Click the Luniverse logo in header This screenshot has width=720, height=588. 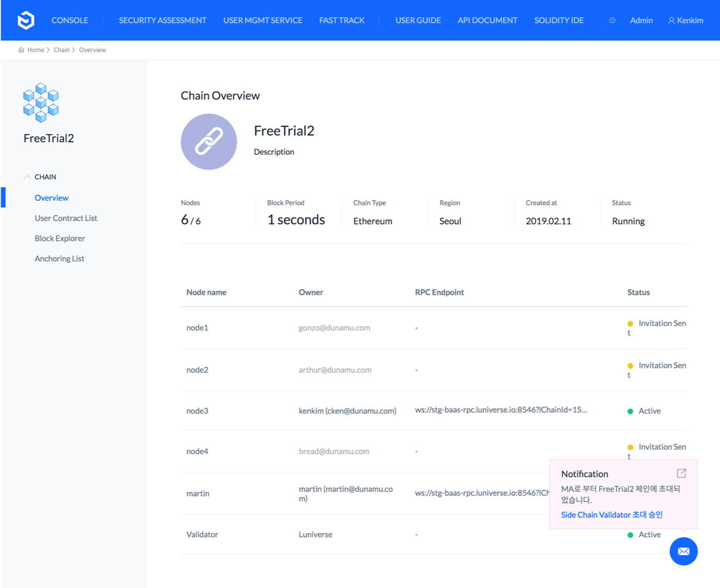[26, 20]
